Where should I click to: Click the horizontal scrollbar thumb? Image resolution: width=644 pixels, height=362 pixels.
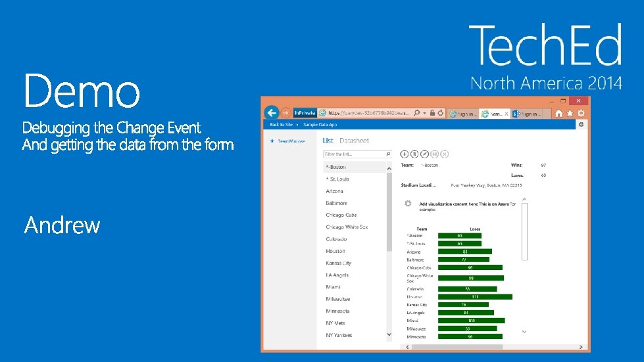click(457, 347)
